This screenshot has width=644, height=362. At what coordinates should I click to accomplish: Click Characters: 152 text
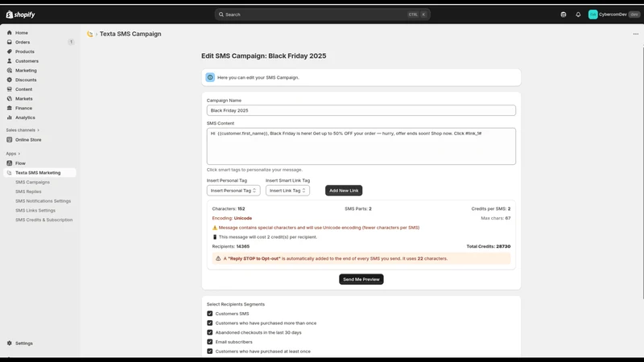[229, 209]
